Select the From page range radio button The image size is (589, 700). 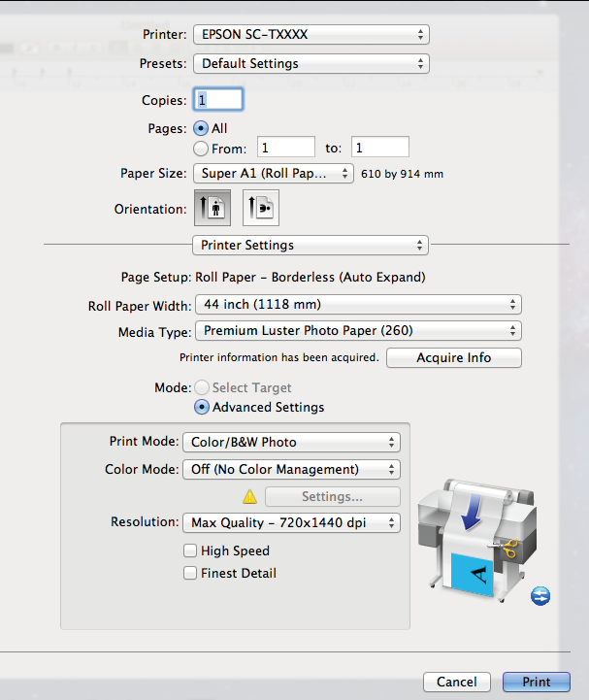201,149
